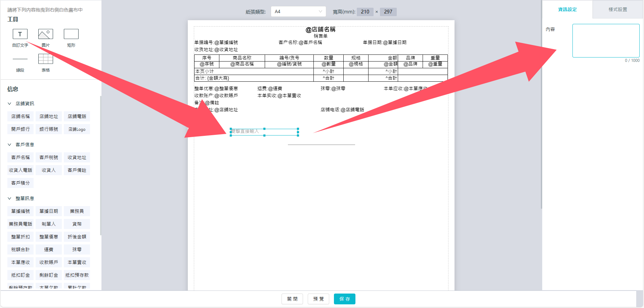Select the 自訂文字 custom text tool
Screen dimensions: 644x308
click(x=20, y=34)
